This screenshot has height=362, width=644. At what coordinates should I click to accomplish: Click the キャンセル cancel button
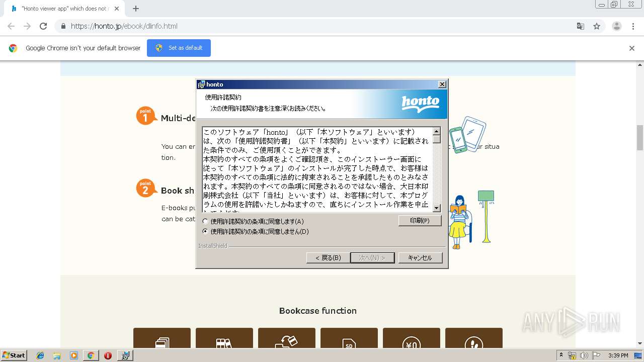(420, 258)
